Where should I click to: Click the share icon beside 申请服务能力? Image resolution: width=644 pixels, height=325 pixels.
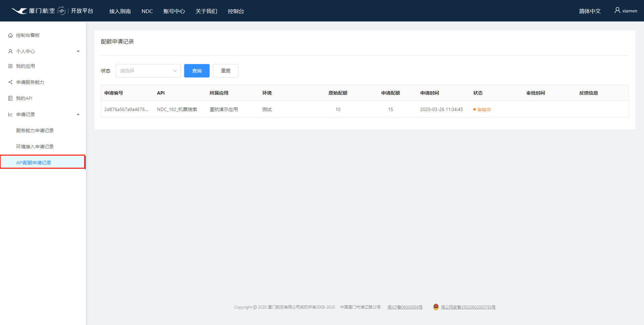tap(10, 82)
